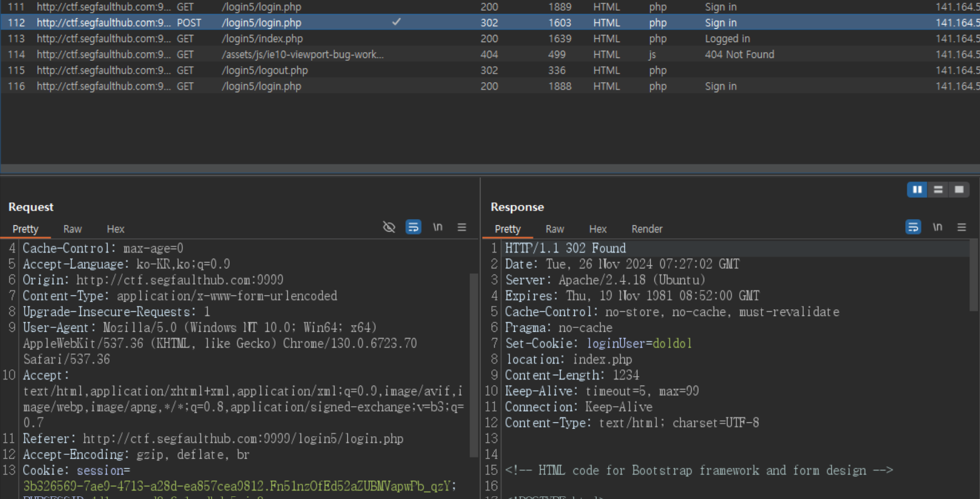Click the 'Logged in' title cell

coord(727,38)
